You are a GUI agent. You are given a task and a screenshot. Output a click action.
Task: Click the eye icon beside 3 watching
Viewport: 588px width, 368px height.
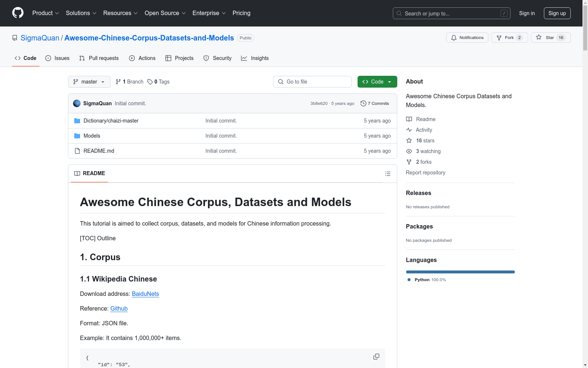409,151
